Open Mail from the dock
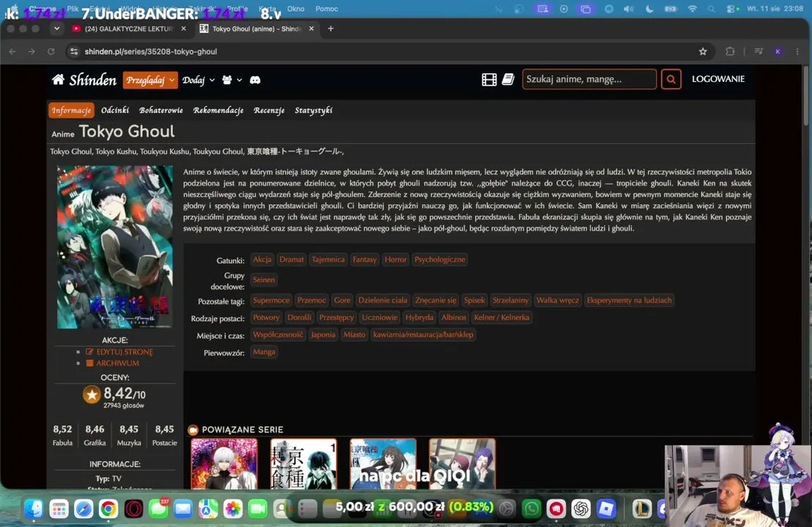Image resolution: width=812 pixels, height=527 pixels. pos(183,509)
